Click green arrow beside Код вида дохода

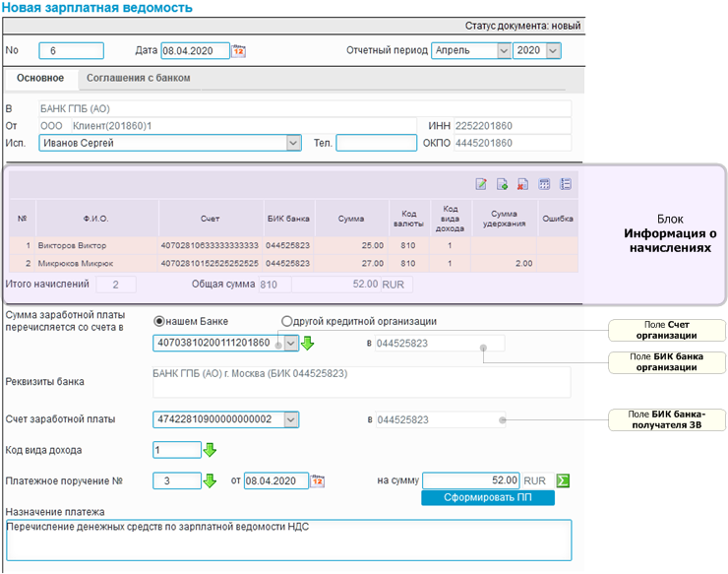click(209, 451)
